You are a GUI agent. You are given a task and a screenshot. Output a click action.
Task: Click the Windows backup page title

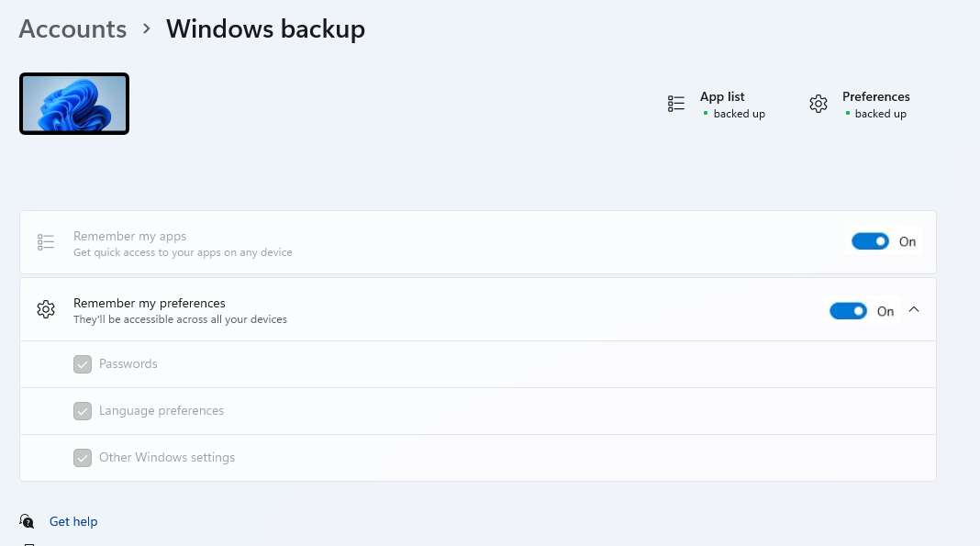point(265,28)
